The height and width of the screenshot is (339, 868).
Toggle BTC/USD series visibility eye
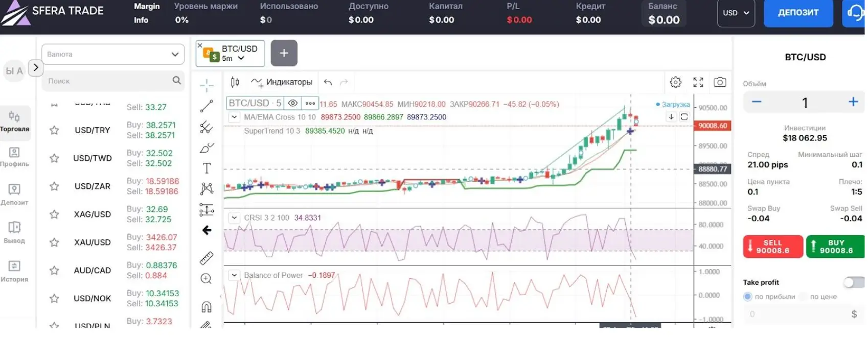(x=293, y=103)
